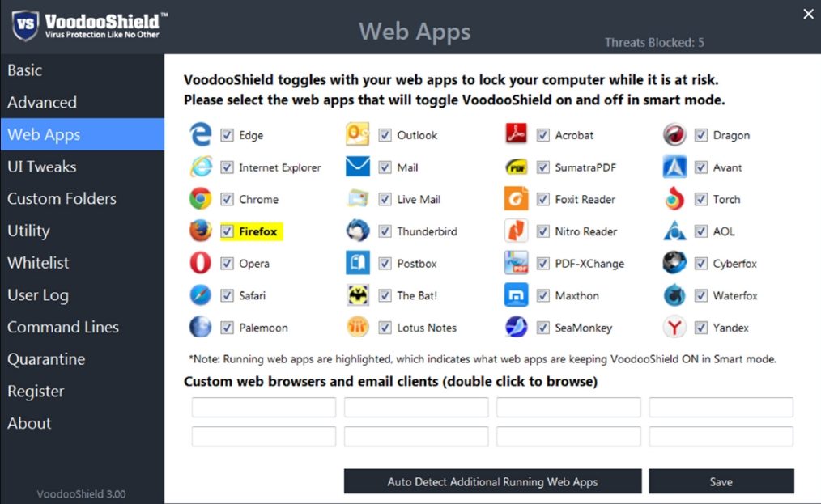
Task: Click the Postbox icon
Action: click(x=358, y=263)
